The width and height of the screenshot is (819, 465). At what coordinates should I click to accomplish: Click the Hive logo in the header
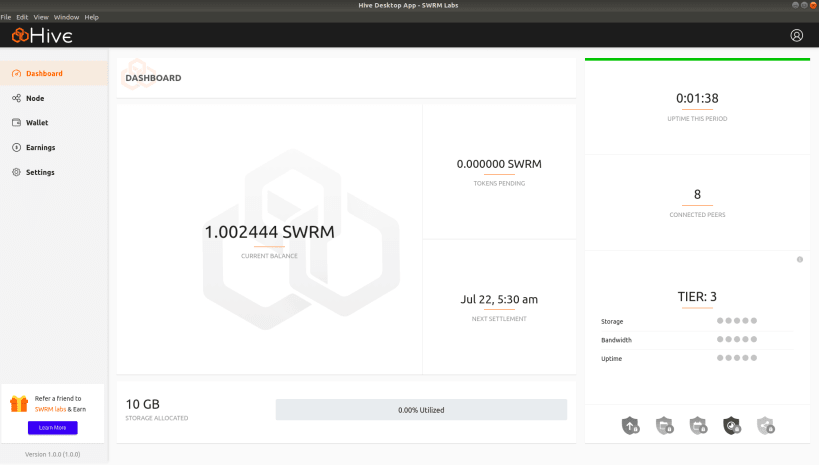pos(42,36)
